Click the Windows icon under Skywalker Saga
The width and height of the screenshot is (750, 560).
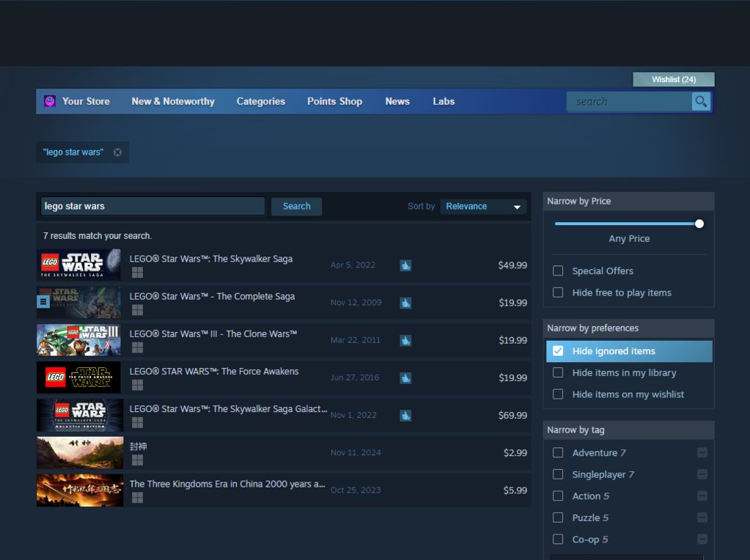[137, 273]
